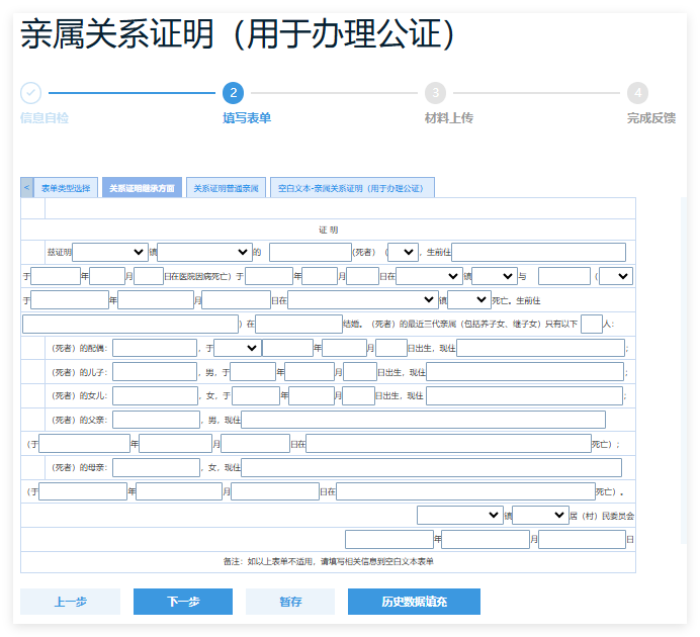Click the 历史数据填充 button
This screenshot has width=700, height=637.
coord(414,601)
